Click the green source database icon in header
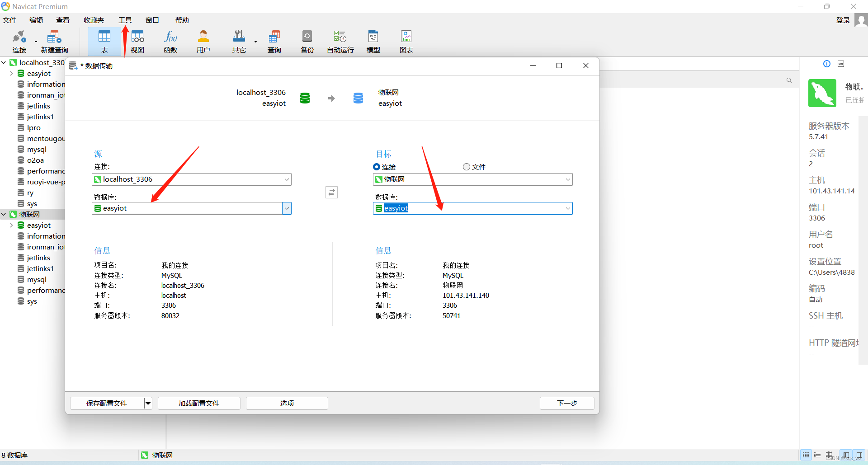Image resolution: width=868 pixels, height=465 pixels. point(305,98)
